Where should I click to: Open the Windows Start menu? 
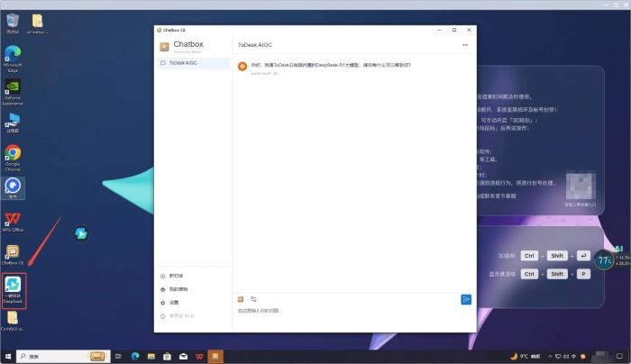(x=8, y=357)
